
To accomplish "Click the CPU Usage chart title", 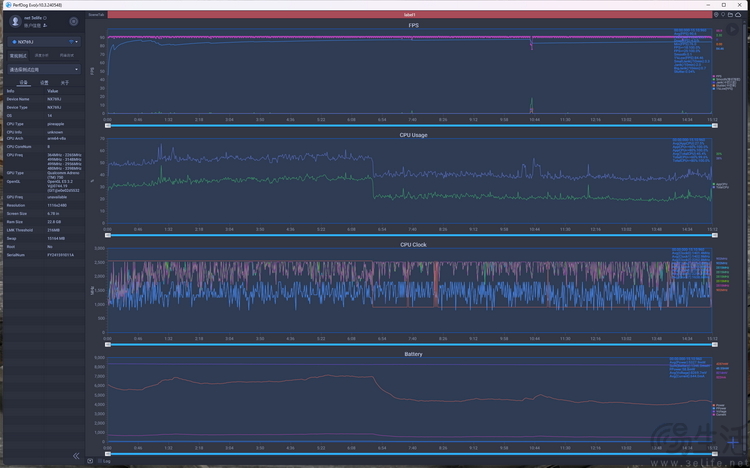I will coord(413,135).
